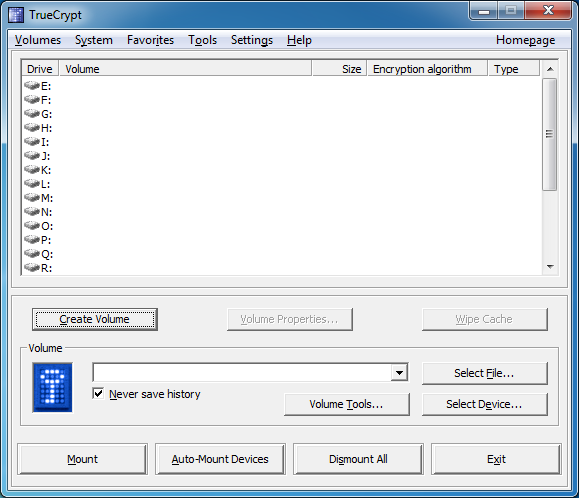Click the Dismount All button
Viewport: 579px width, 498px height.
[358, 459]
